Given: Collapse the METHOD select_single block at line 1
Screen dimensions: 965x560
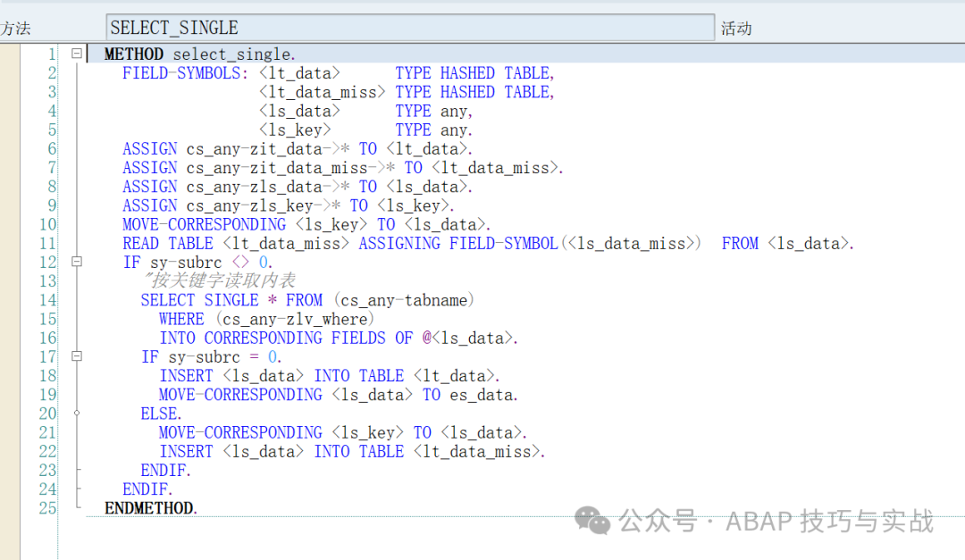Looking at the screenshot, I should [x=77, y=54].
